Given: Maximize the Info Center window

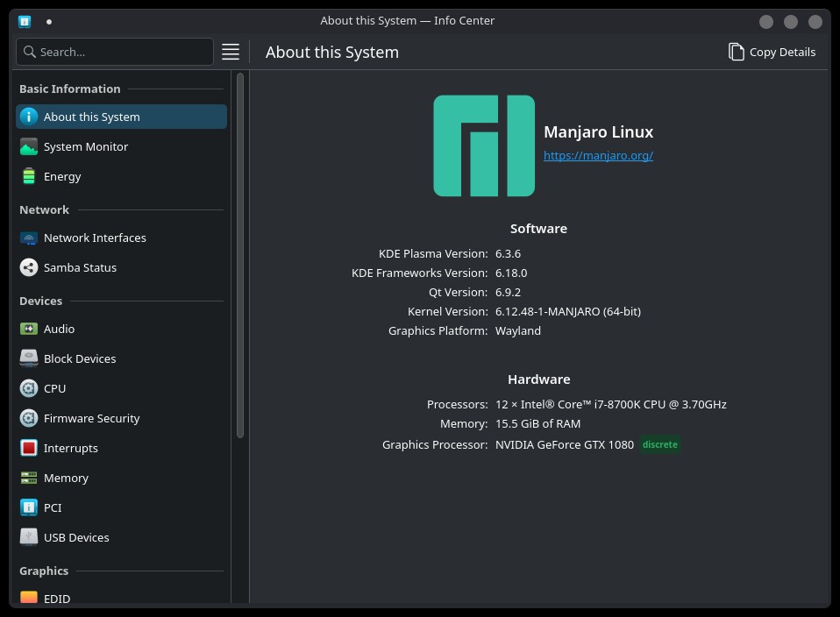Looking at the screenshot, I should click(x=791, y=22).
